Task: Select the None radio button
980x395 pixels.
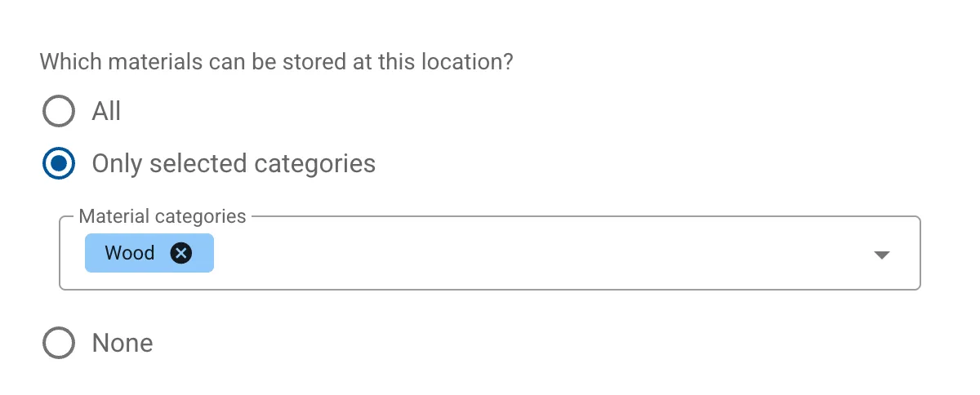Action: (x=59, y=343)
